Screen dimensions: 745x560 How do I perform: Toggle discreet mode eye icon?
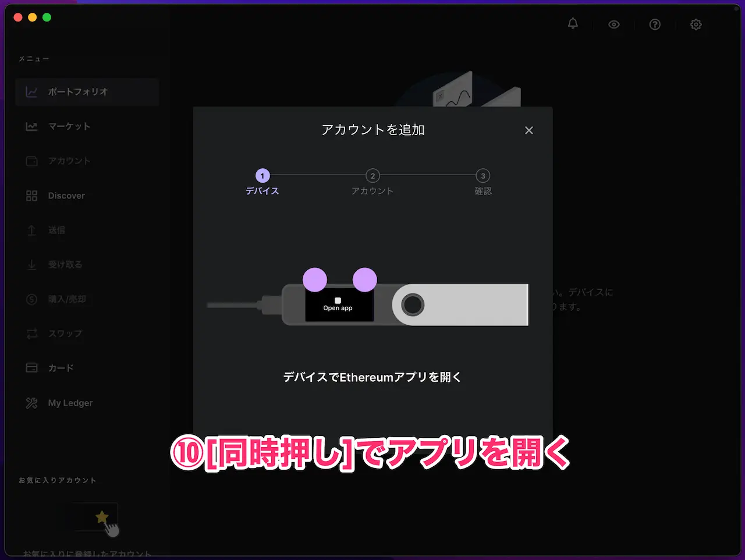[x=613, y=24]
